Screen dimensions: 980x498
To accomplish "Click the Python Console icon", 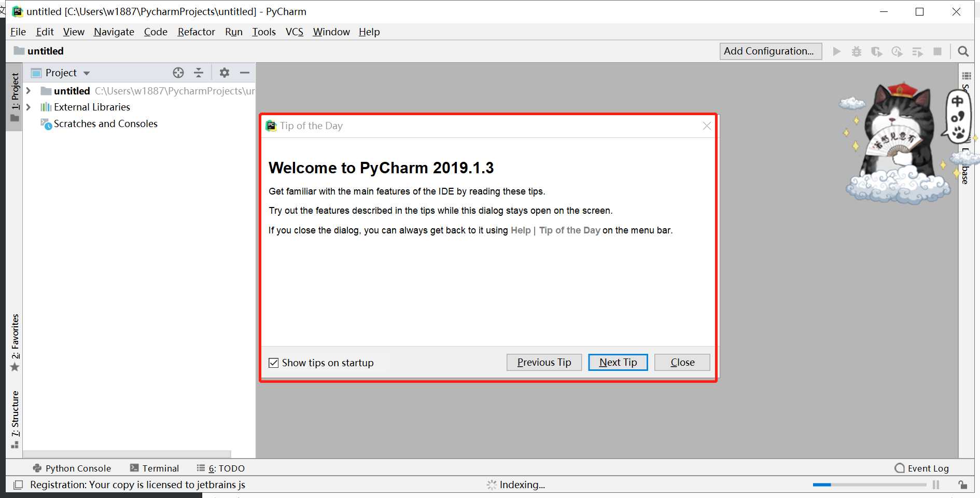I will click(x=37, y=468).
